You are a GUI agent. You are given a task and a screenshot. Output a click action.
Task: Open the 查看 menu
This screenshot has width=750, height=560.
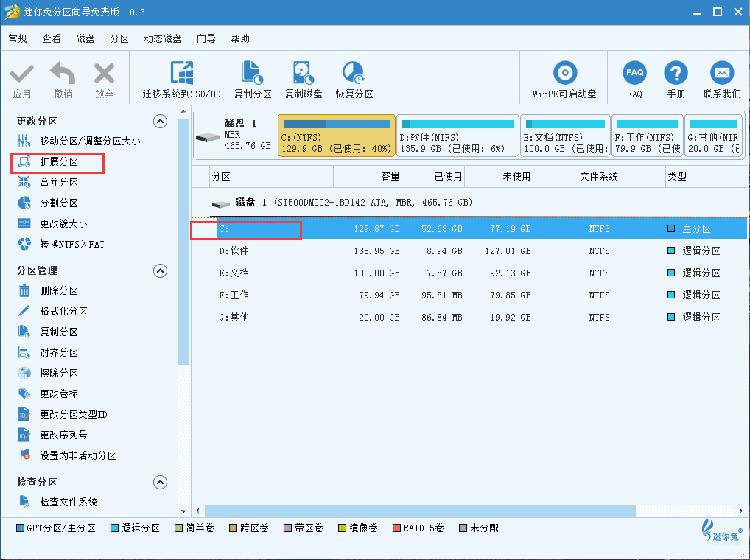point(51,38)
